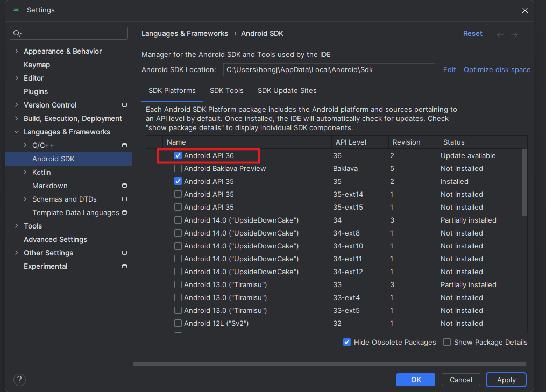Open the SDK Update Sites tab

(x=287, y=90)
